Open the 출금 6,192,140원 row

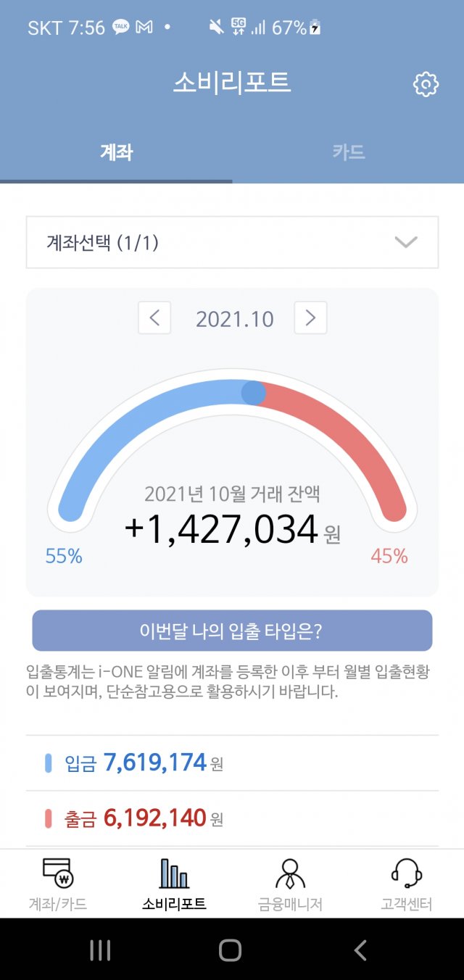tap(232, 819)
